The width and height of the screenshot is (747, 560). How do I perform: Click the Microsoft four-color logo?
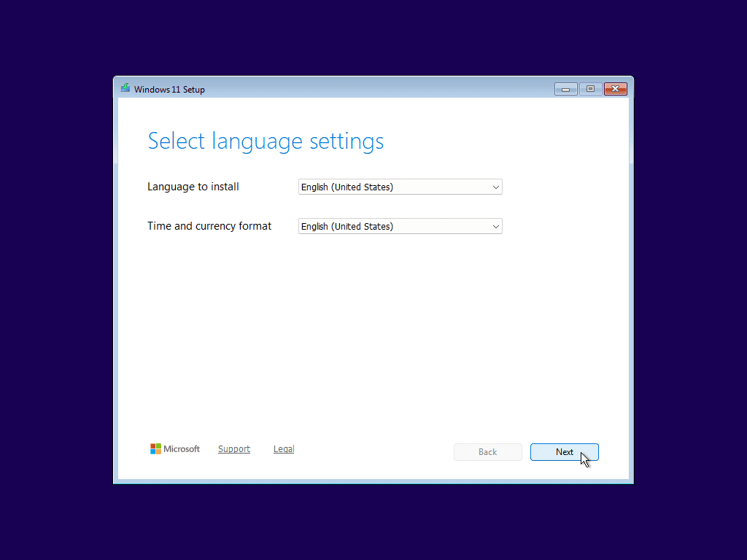(155, 449)
